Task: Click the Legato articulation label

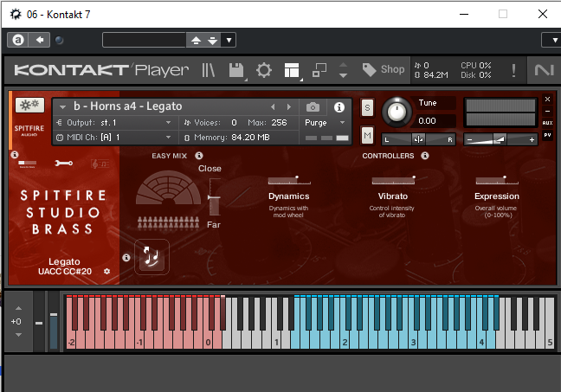Action: tap(64, 261)
